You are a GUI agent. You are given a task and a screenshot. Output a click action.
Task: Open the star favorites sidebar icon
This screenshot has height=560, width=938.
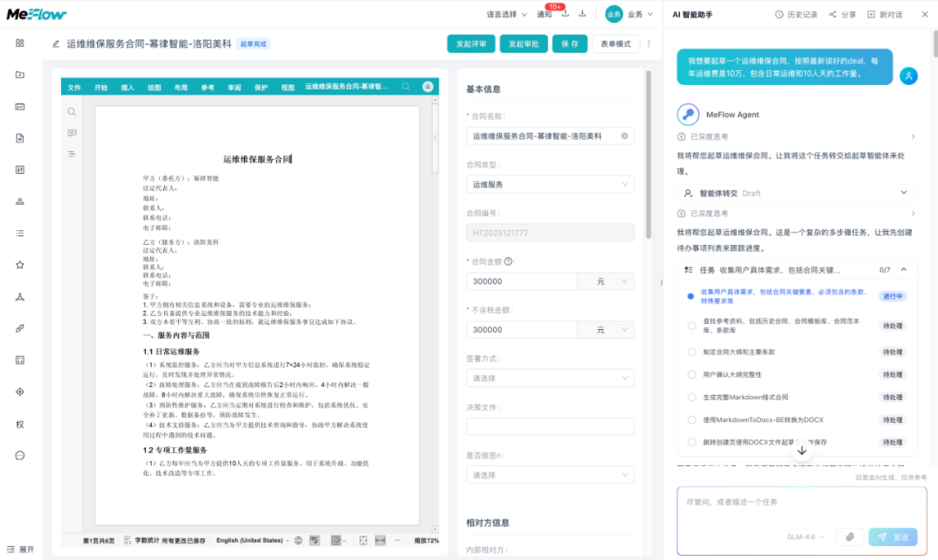(x=20, y=265)
